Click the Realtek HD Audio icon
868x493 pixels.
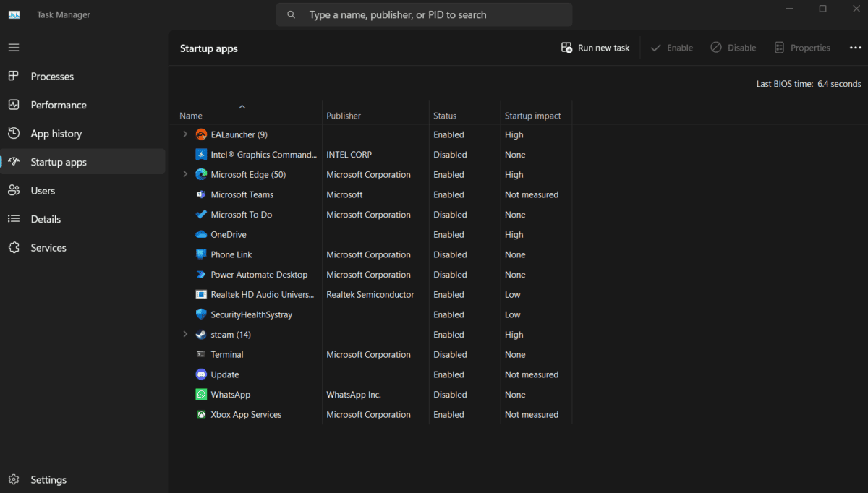(x=201, y=295)
